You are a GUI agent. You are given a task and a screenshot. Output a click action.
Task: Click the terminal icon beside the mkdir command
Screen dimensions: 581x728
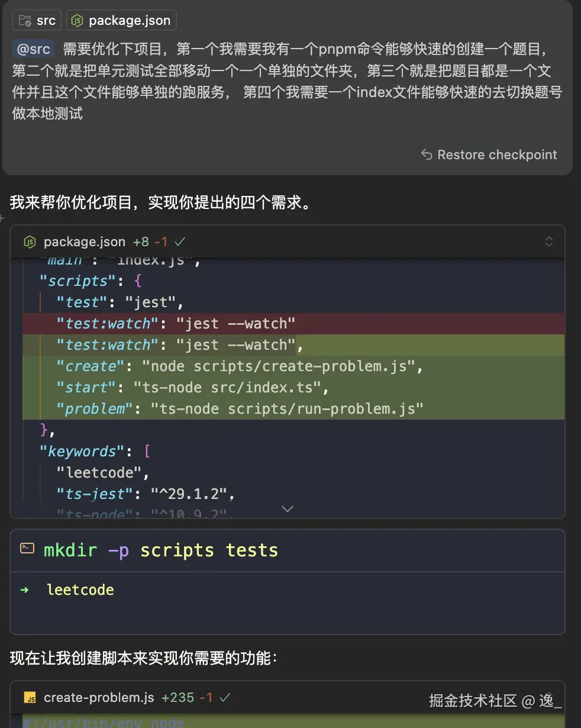click(x=27, y=548)
